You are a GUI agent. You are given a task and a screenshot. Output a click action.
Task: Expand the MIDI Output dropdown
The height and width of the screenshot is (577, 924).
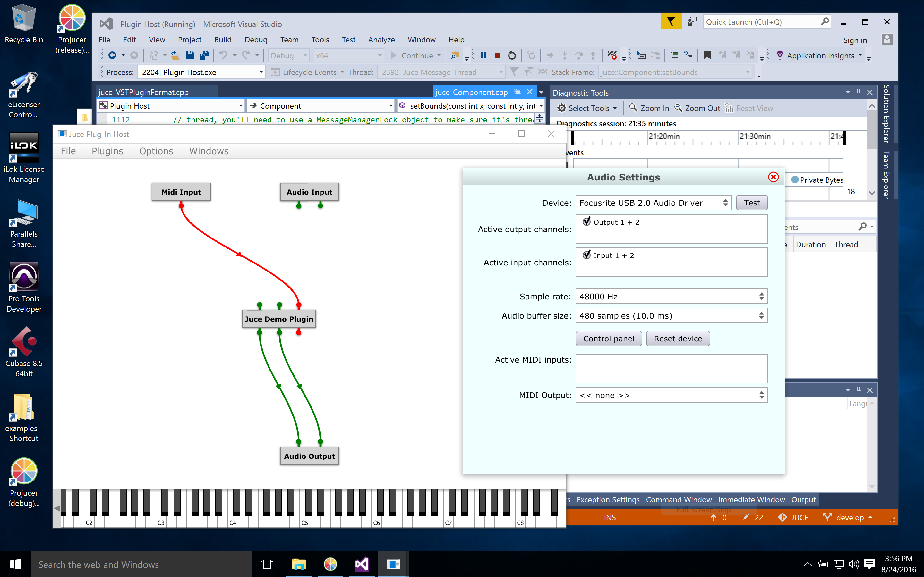671,395
